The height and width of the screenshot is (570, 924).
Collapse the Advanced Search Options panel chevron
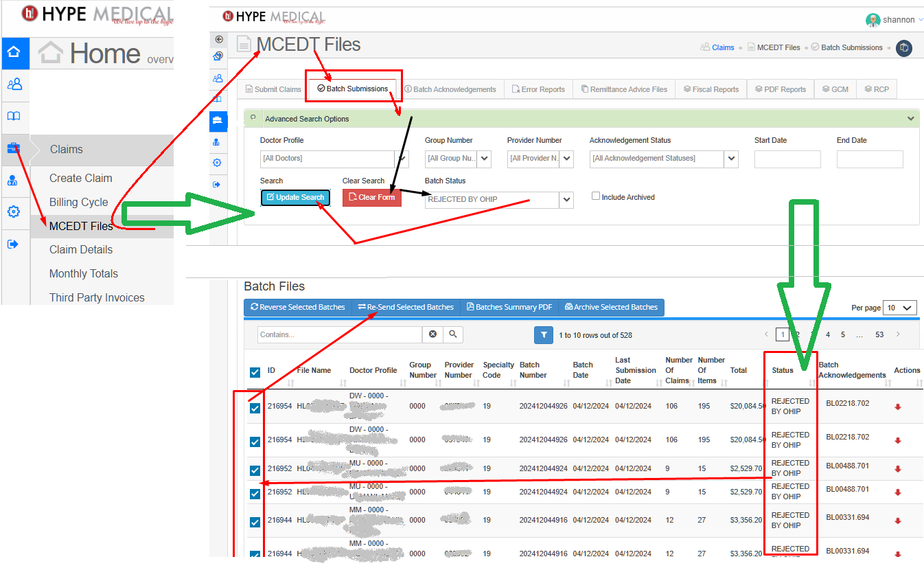point(911,119)
